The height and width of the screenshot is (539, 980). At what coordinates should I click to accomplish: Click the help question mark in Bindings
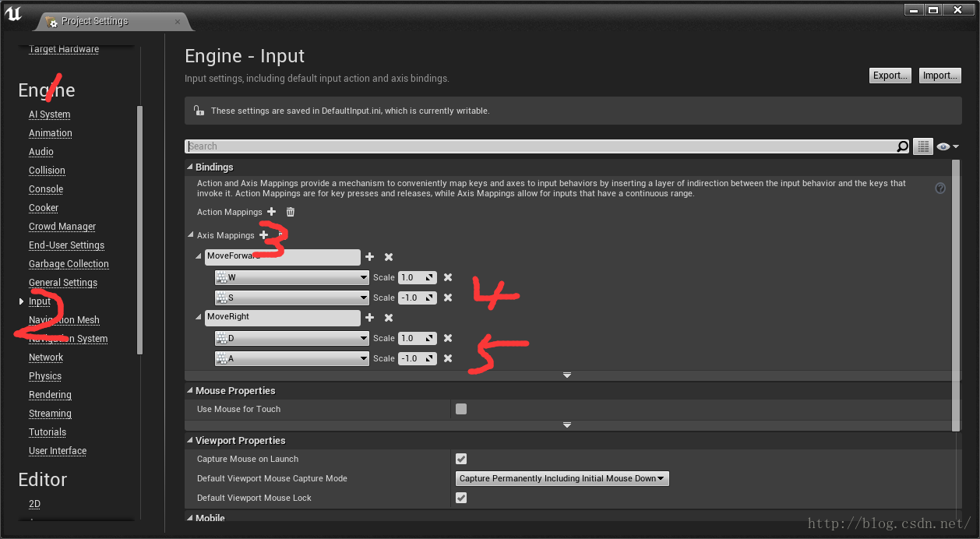(940, 188)
